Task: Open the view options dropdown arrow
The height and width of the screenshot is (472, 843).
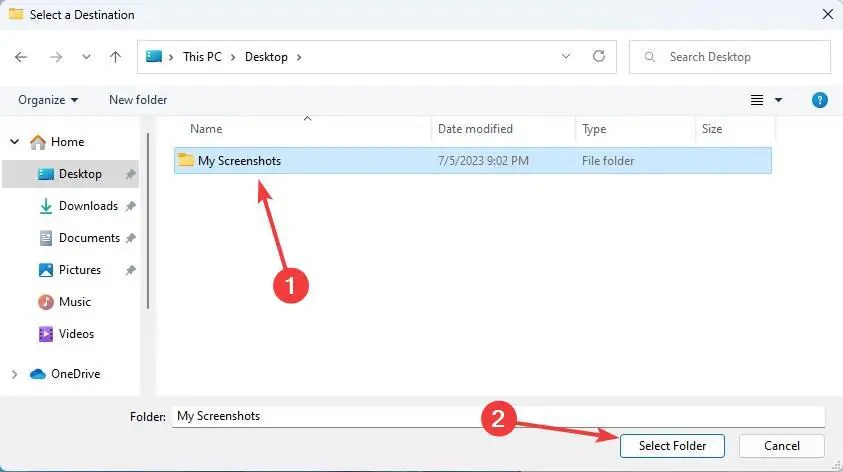Action: pos(778,100)
